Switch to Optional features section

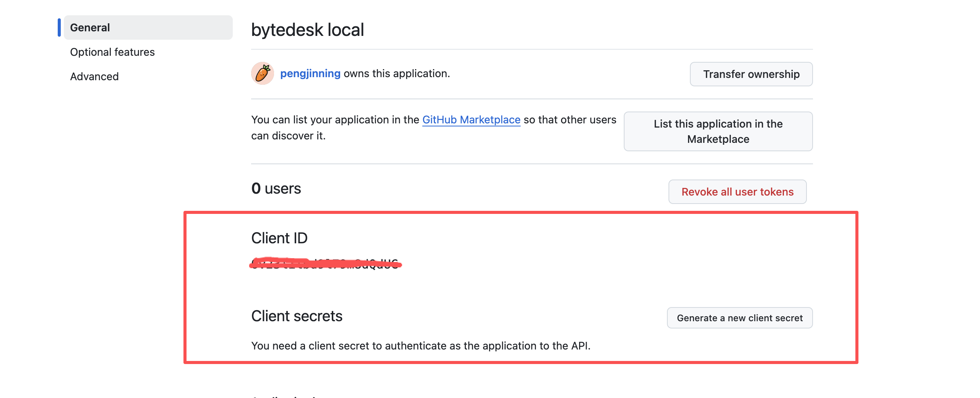coord(112,52)
